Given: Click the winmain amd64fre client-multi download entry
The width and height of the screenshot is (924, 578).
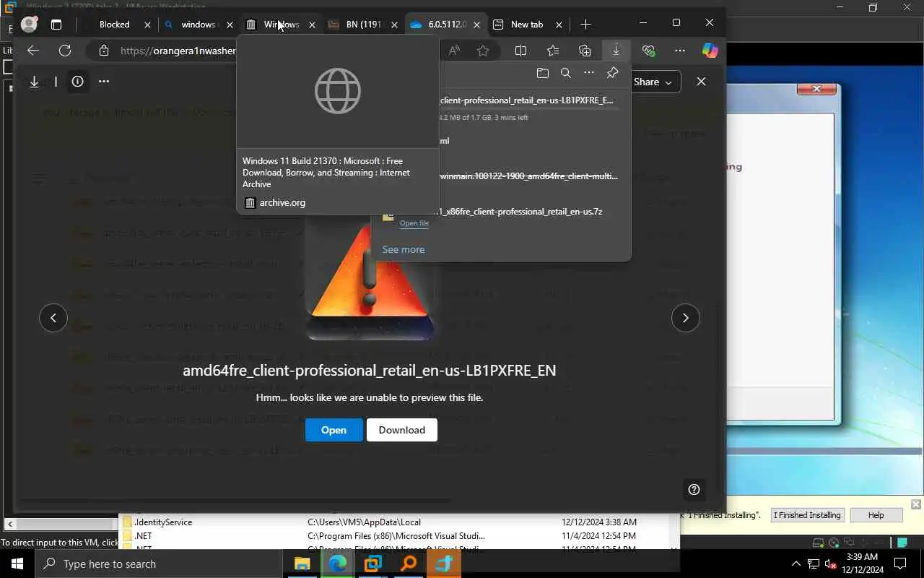Looking at the screenshot, I should pos(528,176).
